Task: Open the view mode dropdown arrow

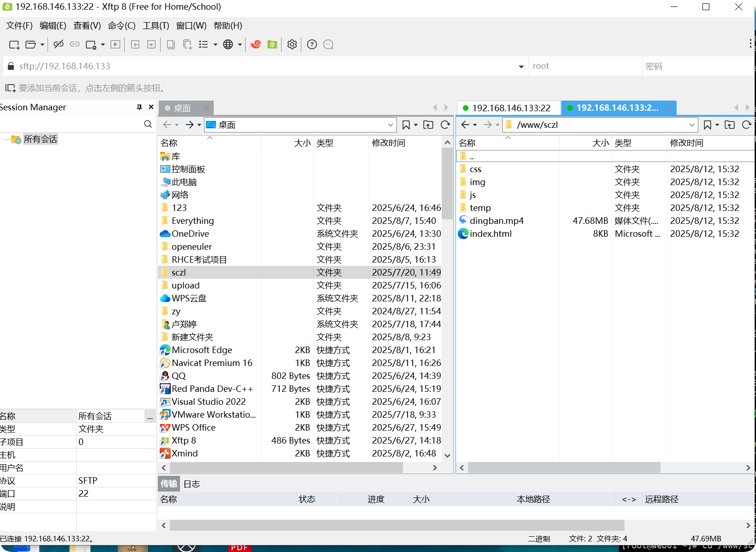Action: pyautogui.click(x=215, y=45)
